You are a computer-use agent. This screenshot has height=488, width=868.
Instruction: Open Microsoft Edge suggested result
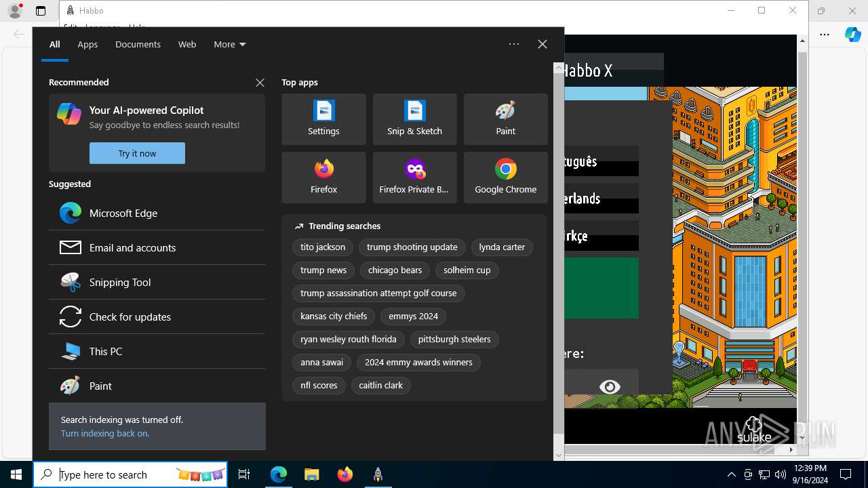coord(157,213)
